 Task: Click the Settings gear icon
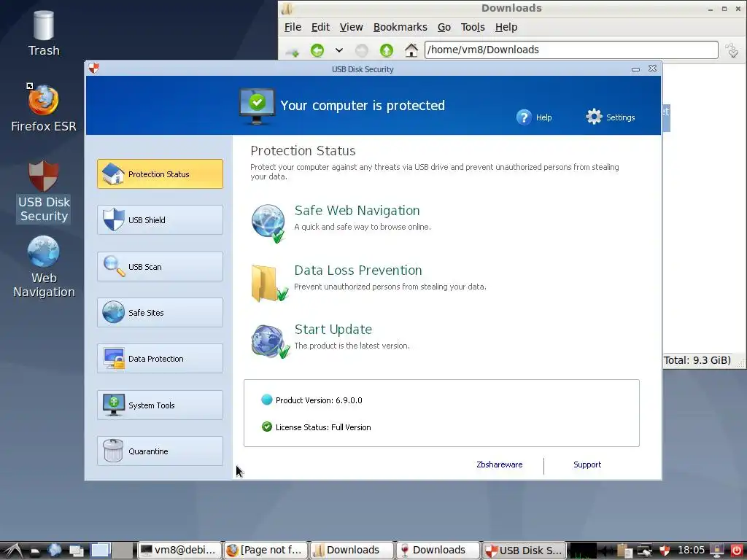[x=594, y=117]
